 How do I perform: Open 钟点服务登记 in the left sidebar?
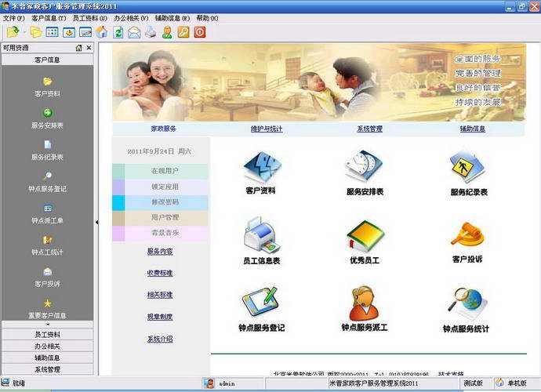click(x=47, y=182)
